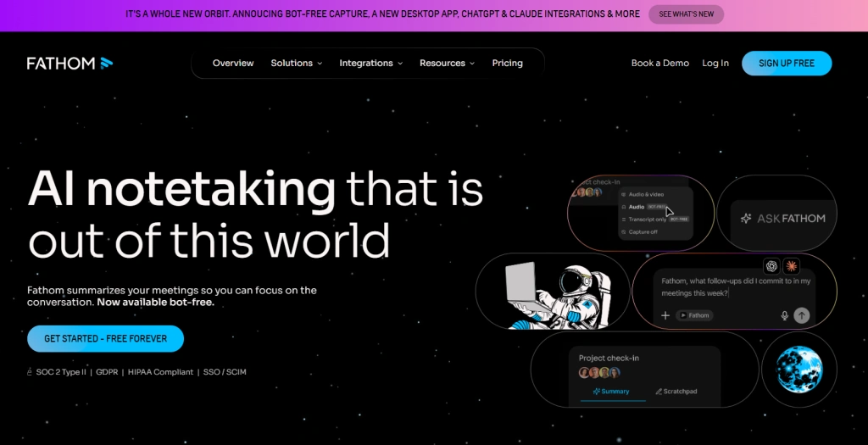Click participant avatars under Project check-in
The image size is (868, 445).
[599, 372]
